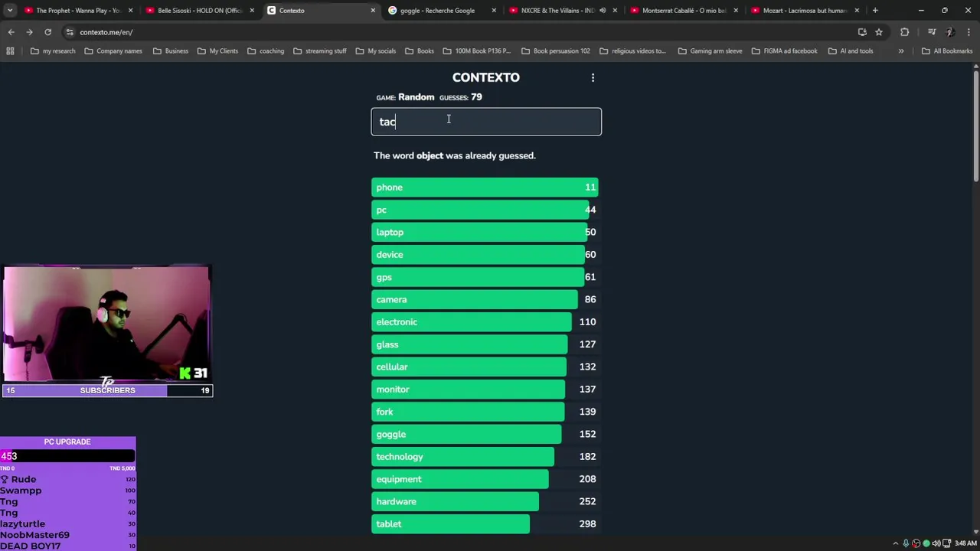Viewport: 980px width, 551px height.
Task: Click the Contexto word guess input field
Action: (486, 122)
